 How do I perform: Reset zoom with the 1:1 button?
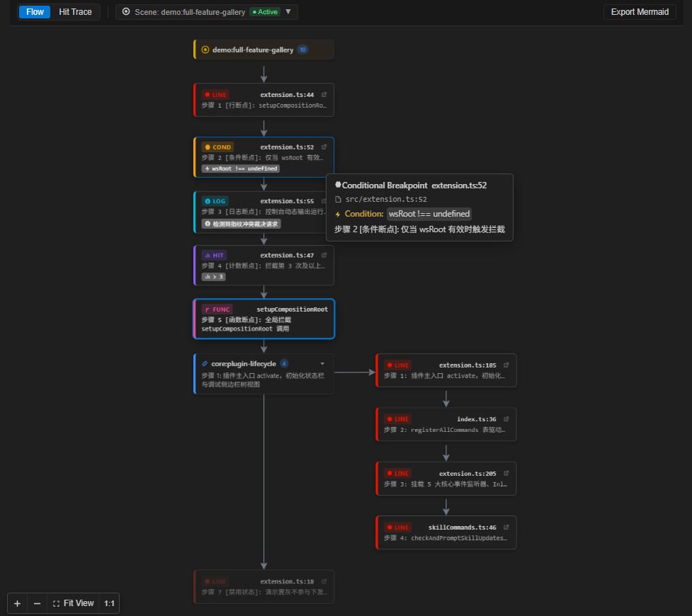coord(109,603)
